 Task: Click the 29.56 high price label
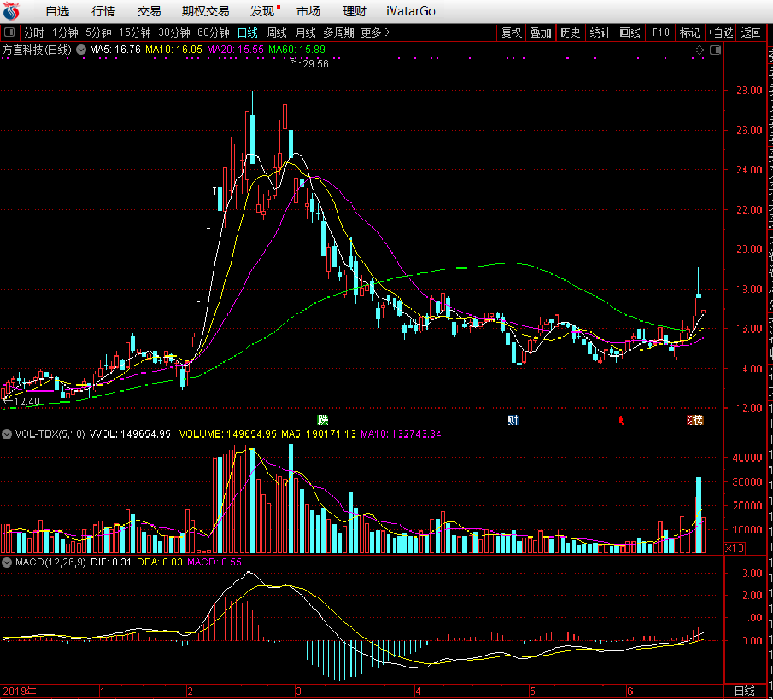point(315,64)
